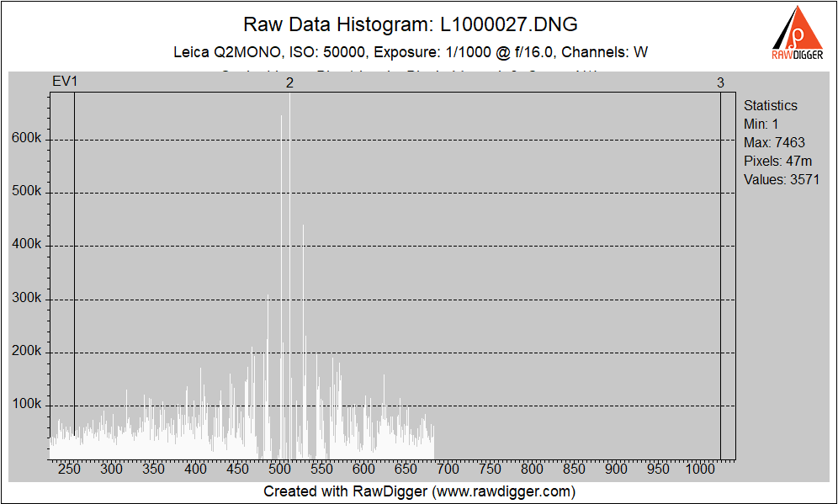Screen dimensions: 838x504
Task: Click the 'Values: 3571' statistic
Action: (782, 179)
